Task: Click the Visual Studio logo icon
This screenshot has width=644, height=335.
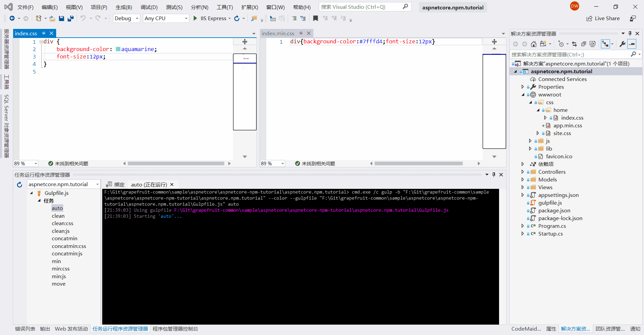Action: click(x=8, y=7)
